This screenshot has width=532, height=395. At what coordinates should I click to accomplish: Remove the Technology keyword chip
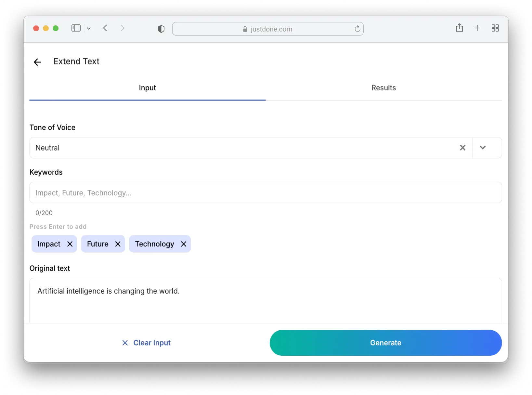pyautogui.click(x=183, y=244)
